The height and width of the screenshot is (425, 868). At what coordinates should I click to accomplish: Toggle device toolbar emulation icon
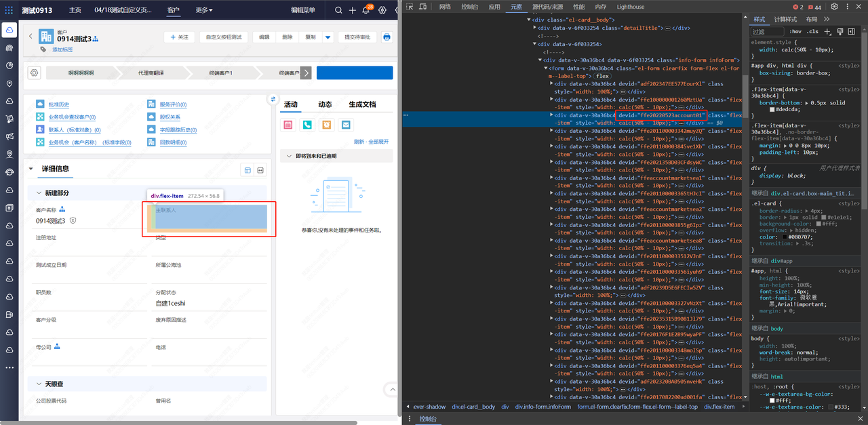click(422, 7)
